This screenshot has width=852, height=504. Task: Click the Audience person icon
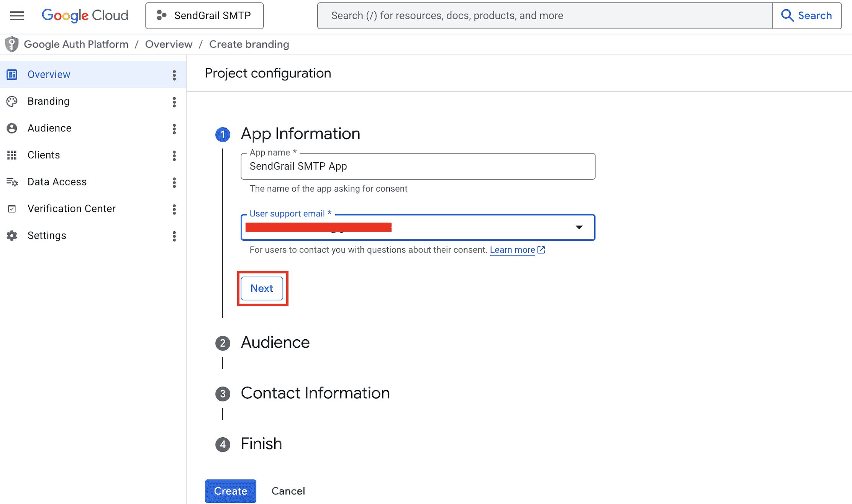click(x=12, y=128)
